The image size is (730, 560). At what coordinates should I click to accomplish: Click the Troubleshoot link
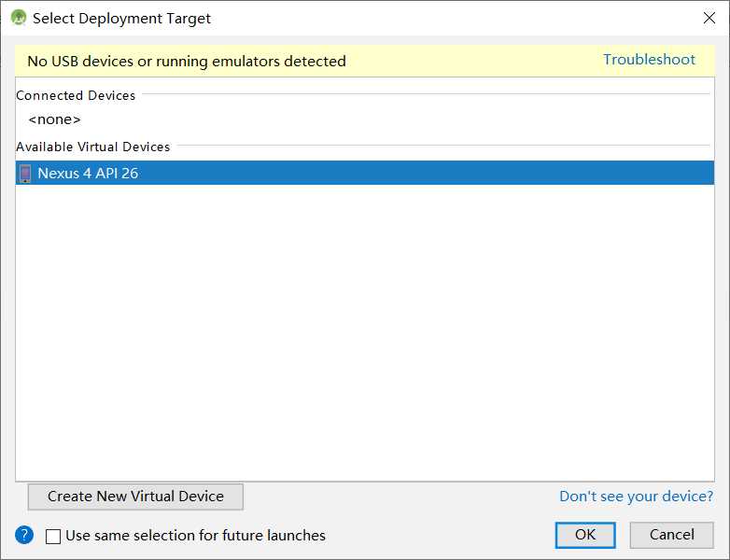[649, 60]
